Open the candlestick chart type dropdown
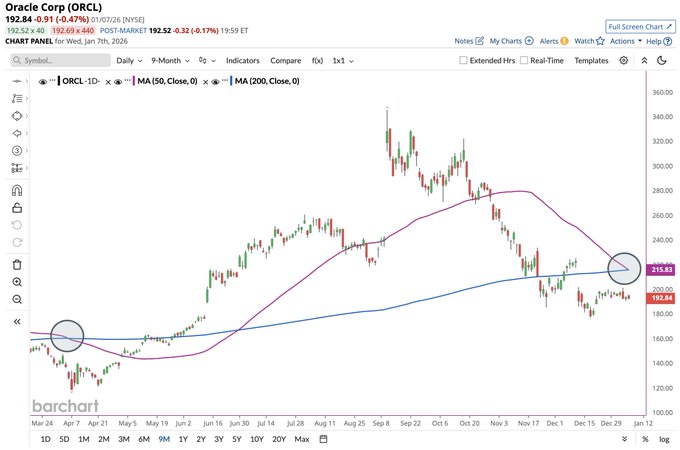 [x=207, y=61]
